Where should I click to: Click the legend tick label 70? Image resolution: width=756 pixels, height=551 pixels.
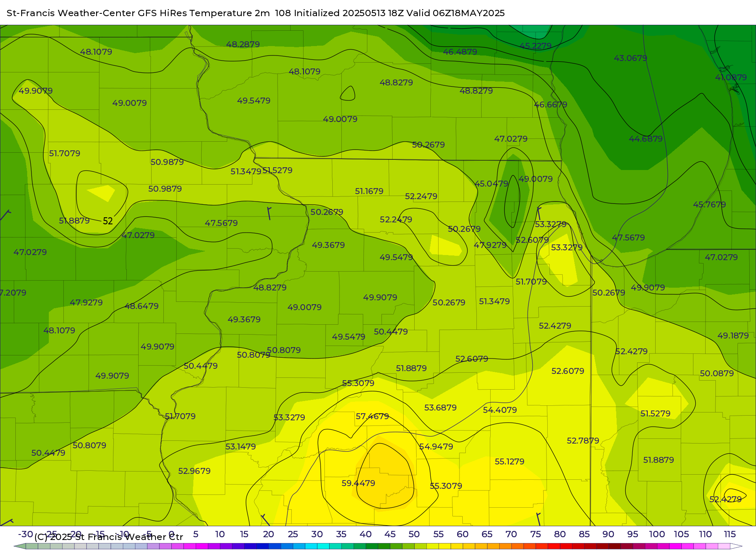(511, 534)
